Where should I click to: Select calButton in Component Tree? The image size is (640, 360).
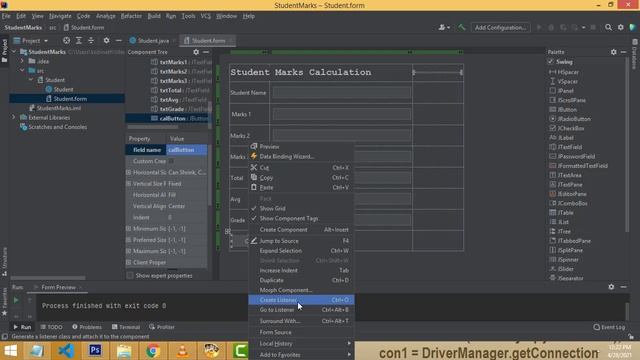point(168,118)
